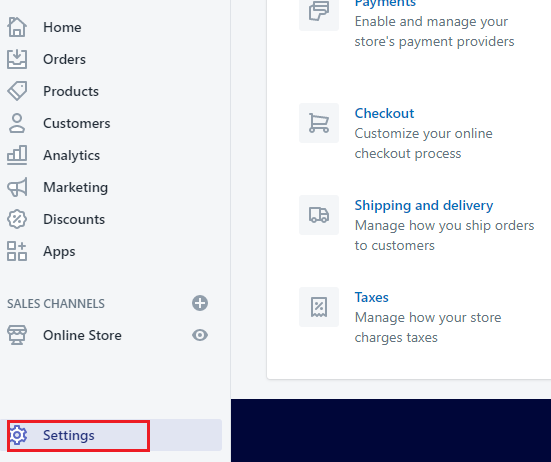Open Home in the sidebar

(62, 27)
